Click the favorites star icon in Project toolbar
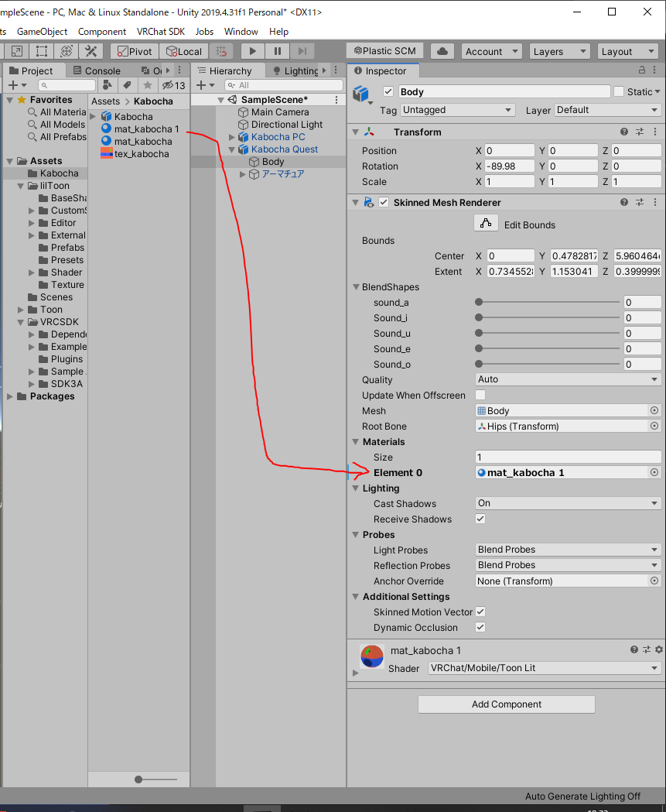The width and height of the screenshot is (666, 812). 148,85
